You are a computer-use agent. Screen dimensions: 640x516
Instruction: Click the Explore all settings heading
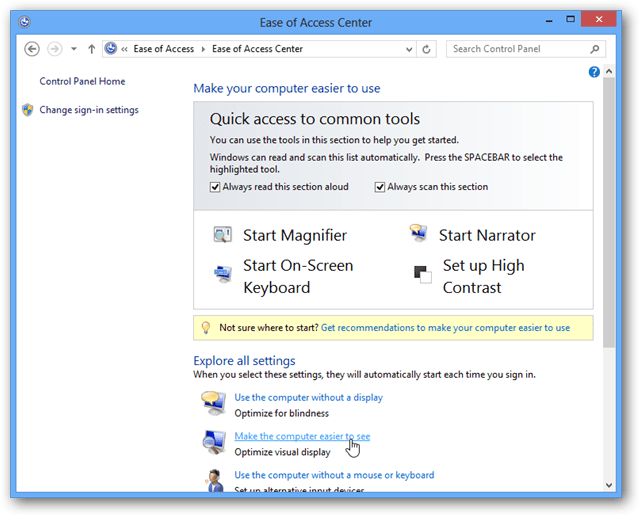tap(244, 361)
